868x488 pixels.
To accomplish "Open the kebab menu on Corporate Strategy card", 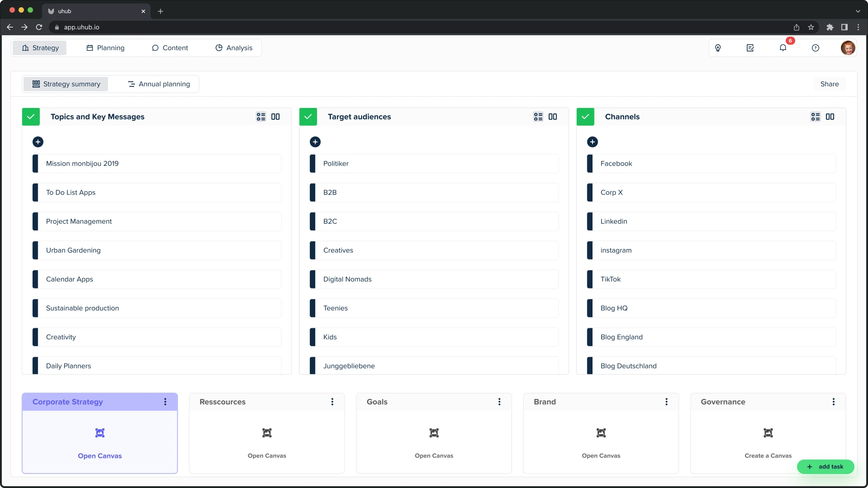I will (x=166, y=402).
